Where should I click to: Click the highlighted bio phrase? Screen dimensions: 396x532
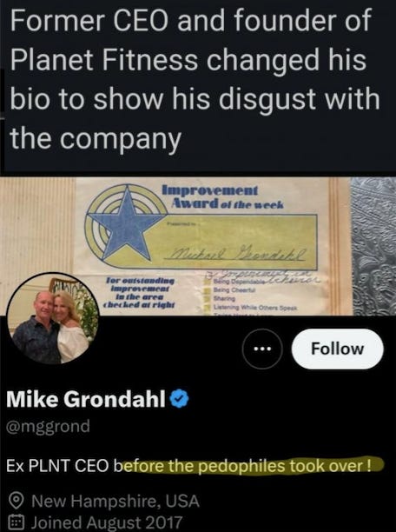point(249,466)
